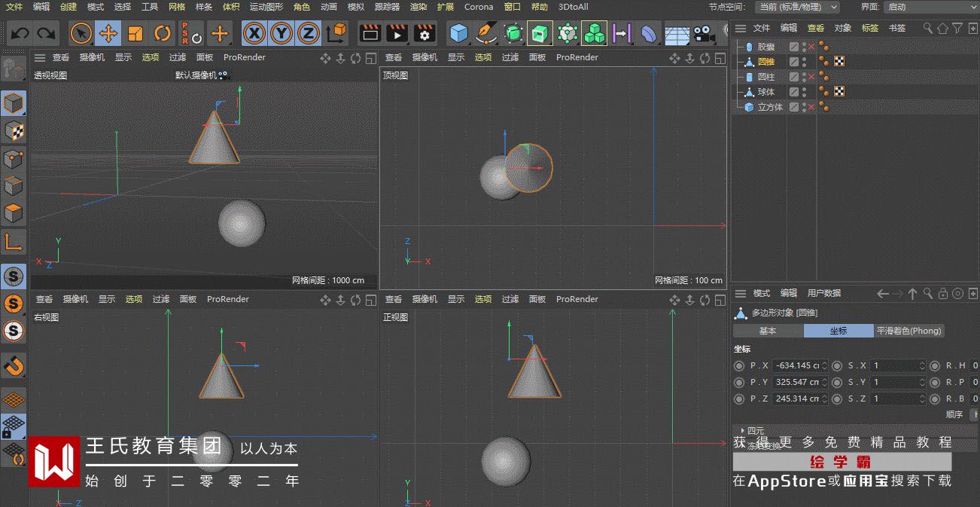
Task: Toggle the P.X animation keyframe dot
Action: click(x=739, y=365)
